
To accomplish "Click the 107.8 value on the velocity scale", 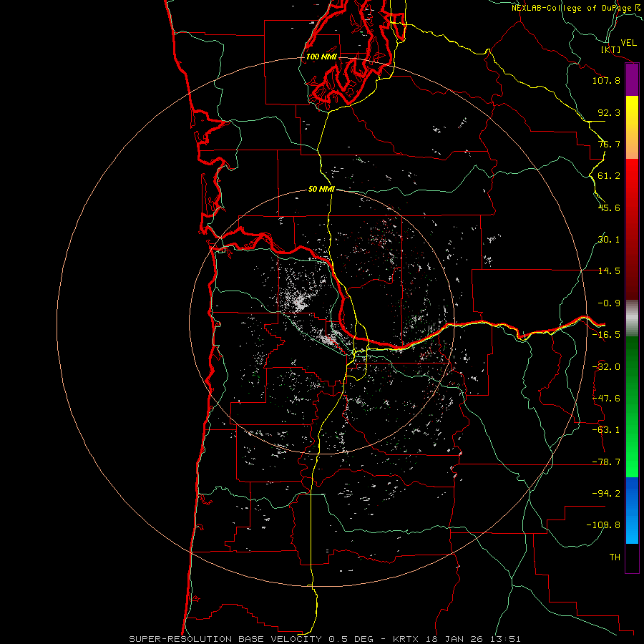I will [x=606, y=80].
